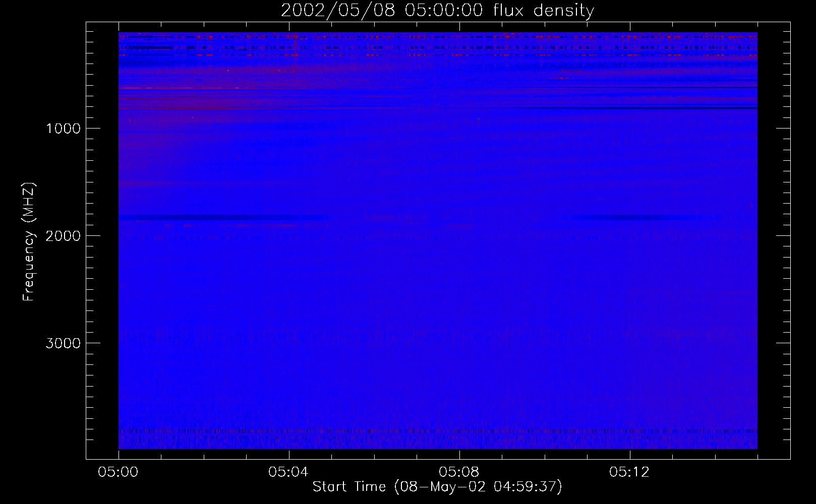Click the 'Start Time (08-May-02 04:59:37)' axis label

pyautogui.click(x=437, y=487)
